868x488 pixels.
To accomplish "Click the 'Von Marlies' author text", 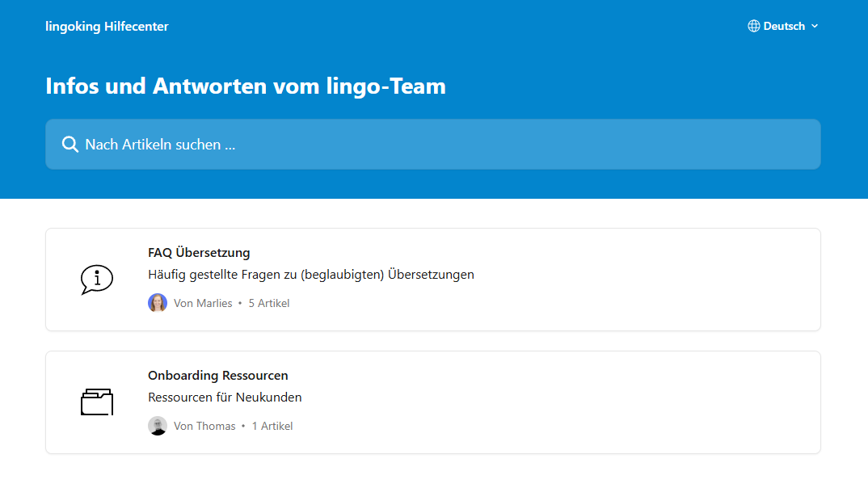I will click(x=203, y=304).
